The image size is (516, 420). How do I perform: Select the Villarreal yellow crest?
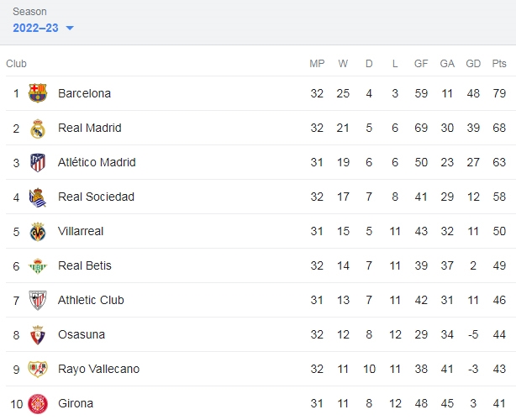coord(38,232)
